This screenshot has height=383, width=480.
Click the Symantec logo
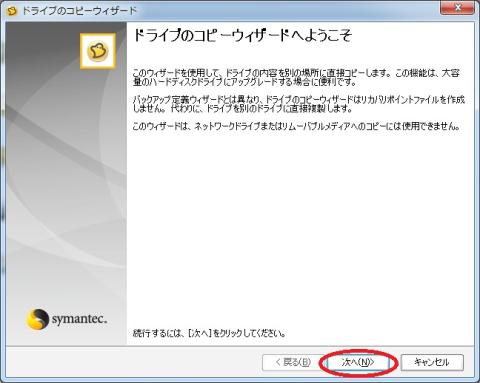66,319
